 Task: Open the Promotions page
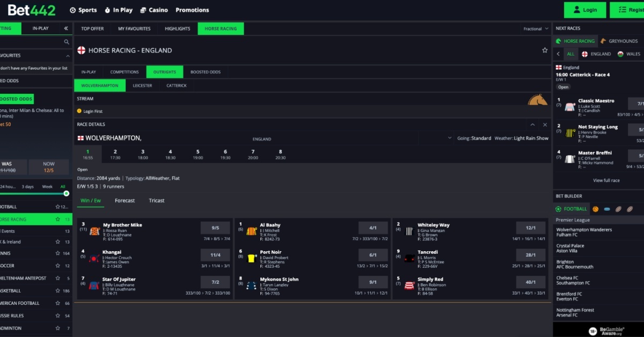click(192, 10)
